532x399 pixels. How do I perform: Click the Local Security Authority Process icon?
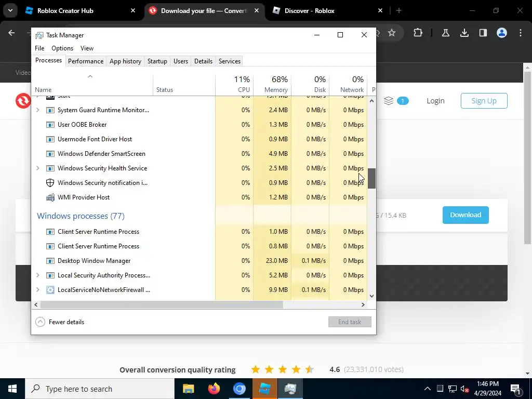[50, 275]
